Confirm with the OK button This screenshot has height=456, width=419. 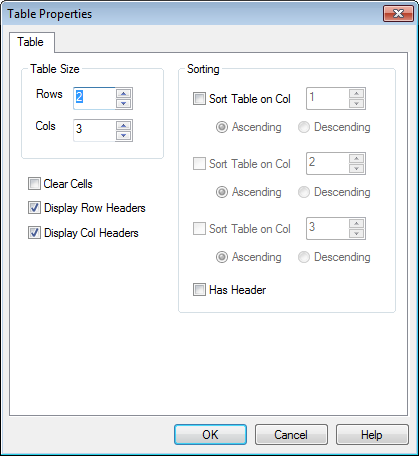pyautogui.click(x=210, y=435)
